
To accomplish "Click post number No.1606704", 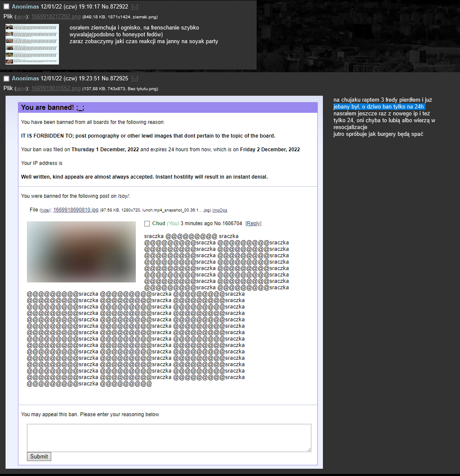I will [228, 223].
